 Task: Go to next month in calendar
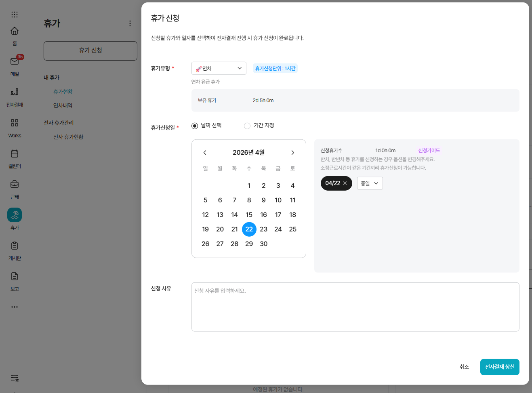292,153
